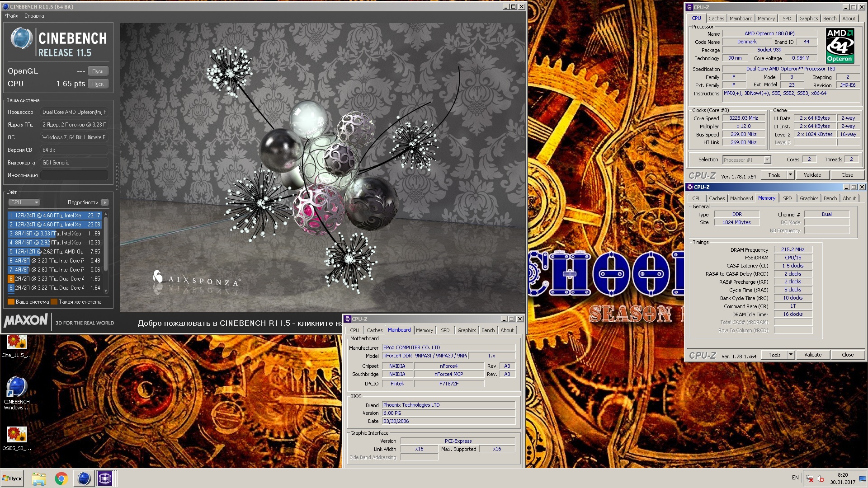This screenshot has width=868, height=488.
Task: Switch to CPU-Z taskbar icon
Action: coord(105,479)
